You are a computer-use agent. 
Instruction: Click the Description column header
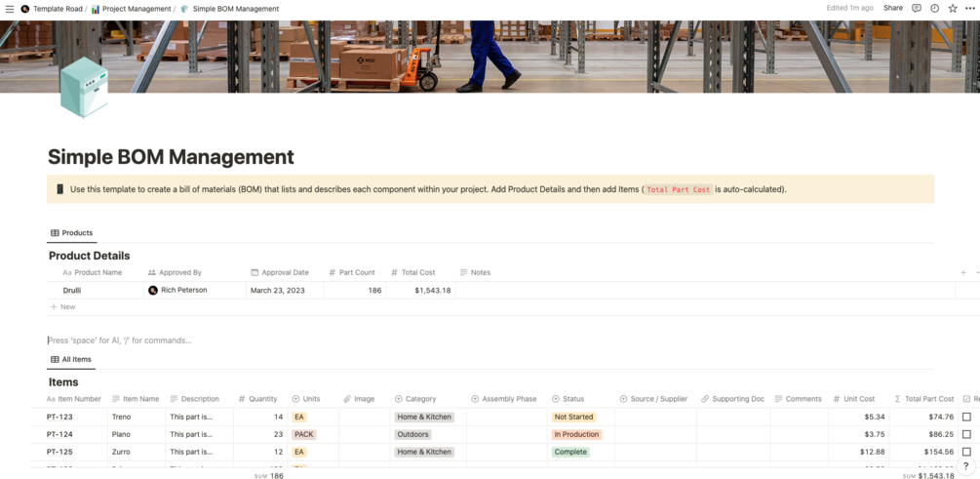pos(195,399)
